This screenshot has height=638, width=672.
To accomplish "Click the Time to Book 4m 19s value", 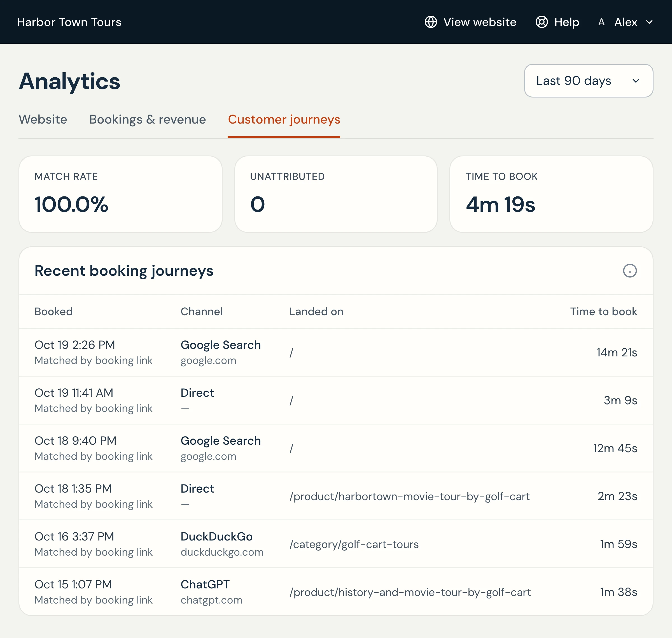I will (500, 204).
